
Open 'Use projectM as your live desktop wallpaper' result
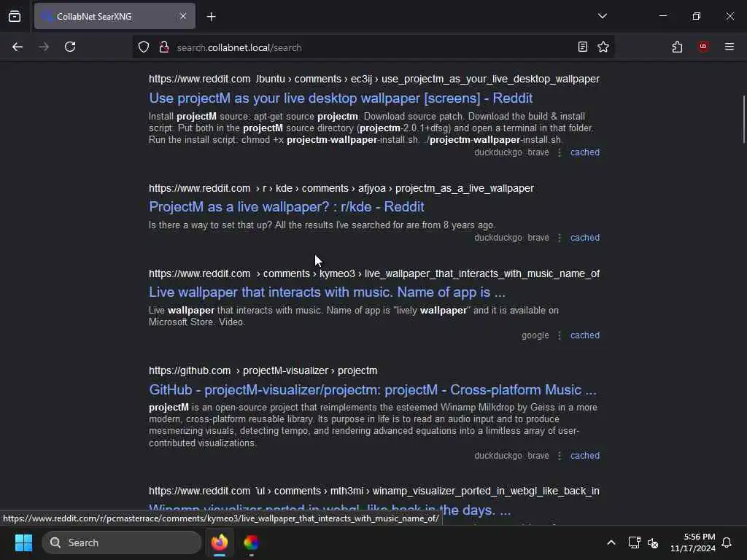(341, 98)
